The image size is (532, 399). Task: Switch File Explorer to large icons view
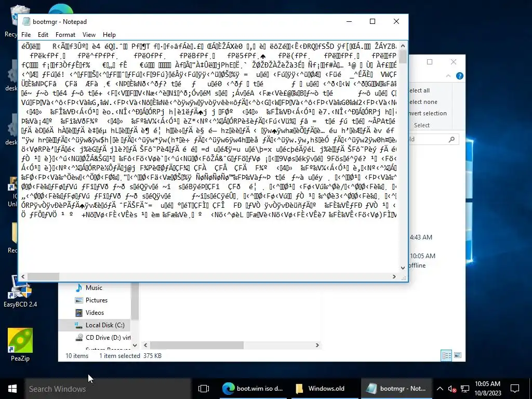coord(458,355)
